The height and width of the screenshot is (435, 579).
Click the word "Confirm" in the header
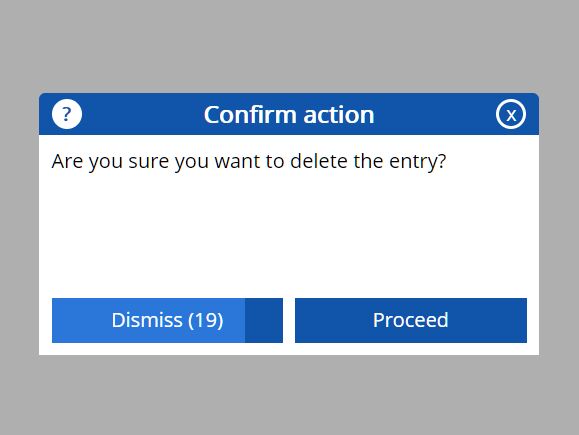(x=251, y=114)
